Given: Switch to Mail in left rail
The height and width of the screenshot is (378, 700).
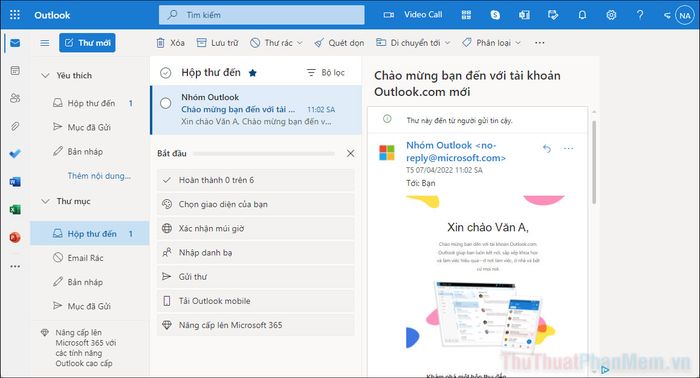Looking at the screenshot, I should pos(15,43).
